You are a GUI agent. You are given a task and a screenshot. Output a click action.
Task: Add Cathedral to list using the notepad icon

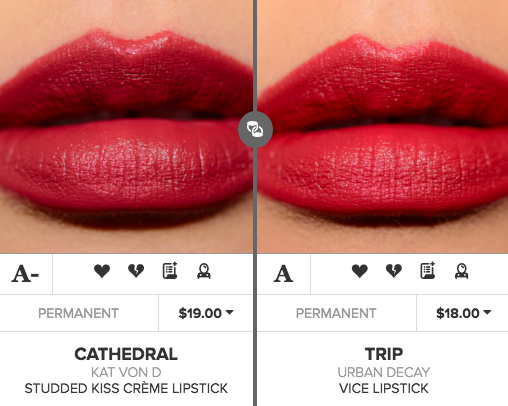coord(170,270)
